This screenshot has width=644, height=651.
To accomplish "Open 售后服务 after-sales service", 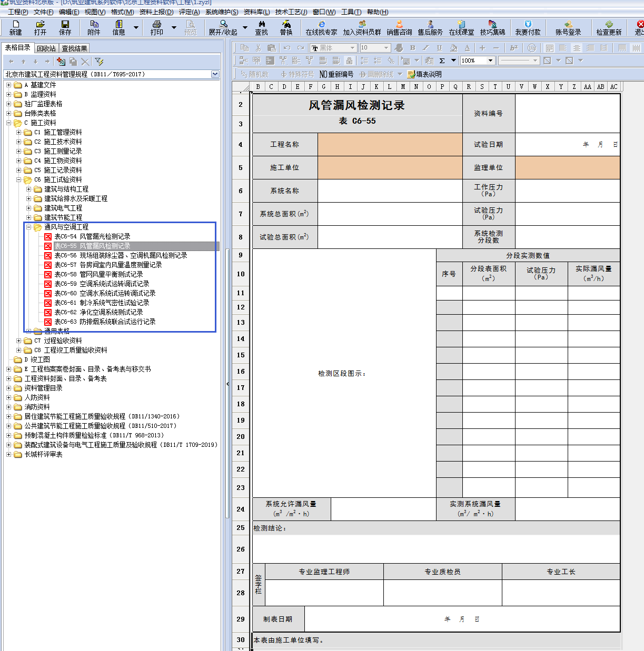I will (x=430, y=27).
